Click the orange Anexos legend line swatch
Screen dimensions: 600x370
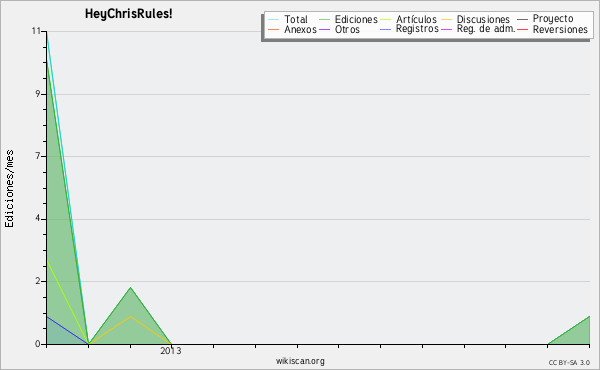[274, 29]
